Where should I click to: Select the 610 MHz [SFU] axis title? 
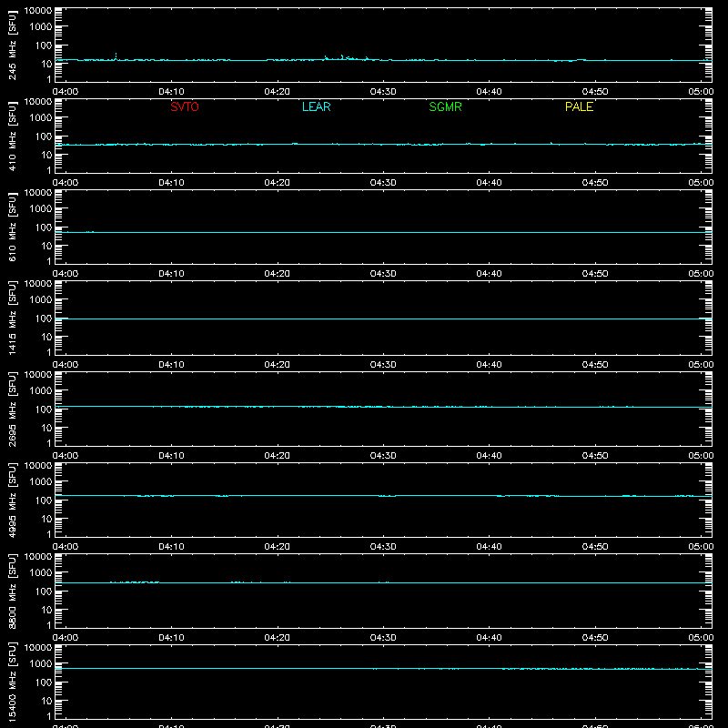[12, 227]
